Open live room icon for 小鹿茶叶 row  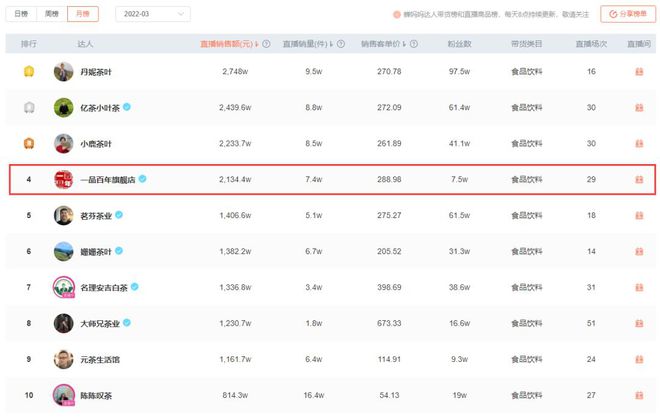pyautogui.click(x=639, y=143)
